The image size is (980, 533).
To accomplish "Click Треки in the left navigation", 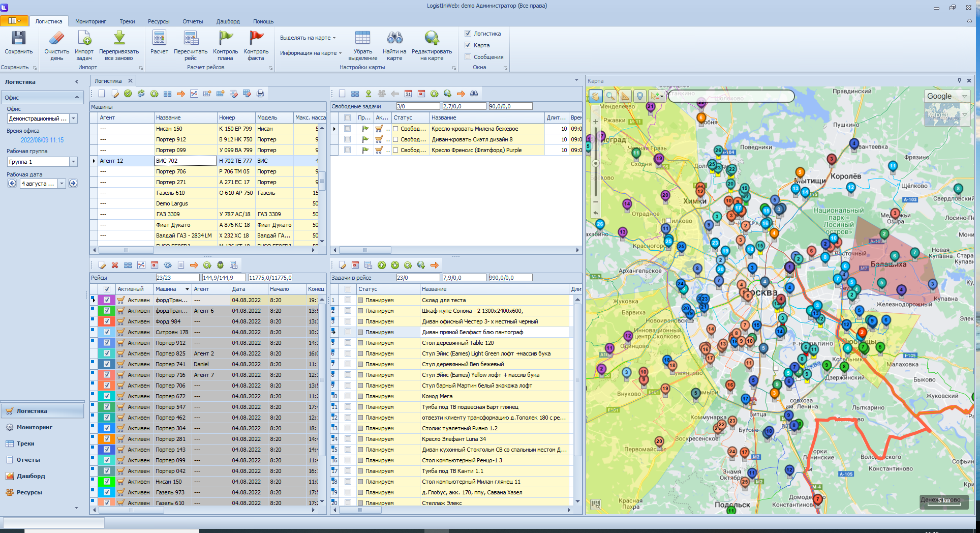I will point(25,443).
